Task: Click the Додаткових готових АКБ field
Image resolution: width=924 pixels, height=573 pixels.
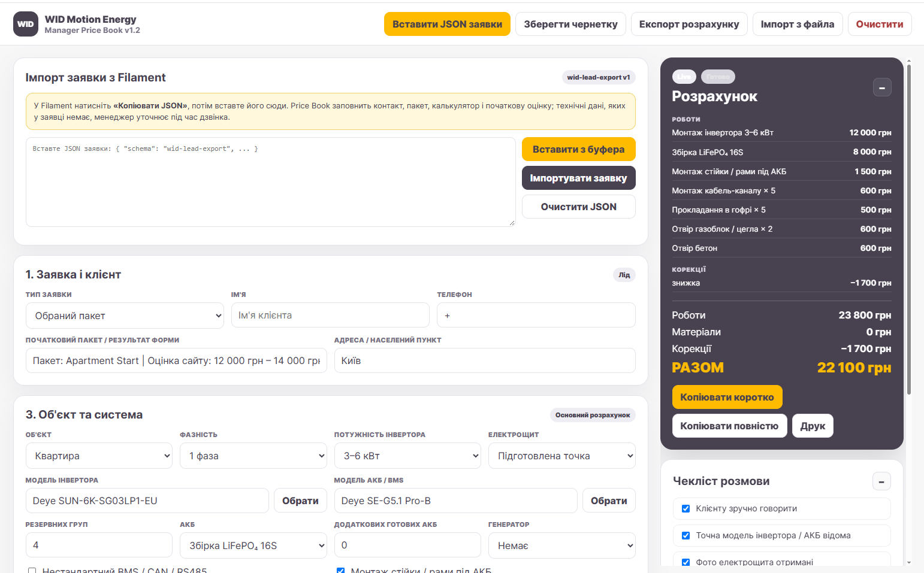Action: pyautogui.click(x=407, y=545)
